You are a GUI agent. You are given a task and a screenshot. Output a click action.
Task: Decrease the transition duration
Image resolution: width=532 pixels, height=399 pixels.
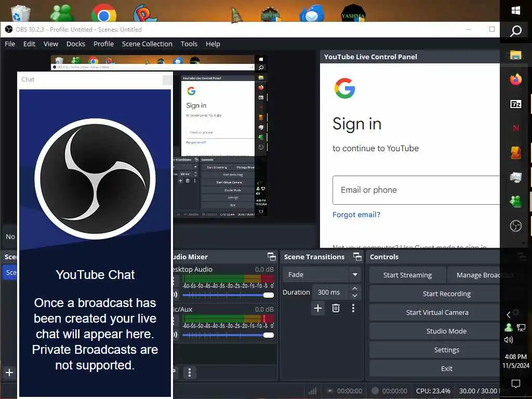click(354, 296)
